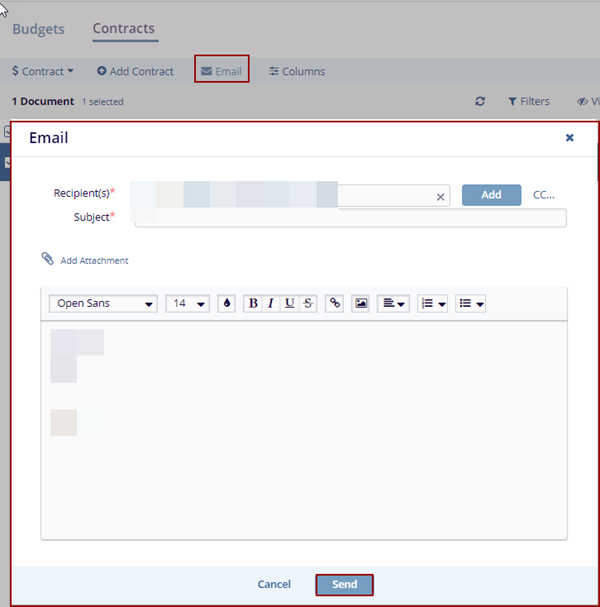Open the font size 14 dropdown
This screenshot has width=600, height=607.
click(187, 303)
